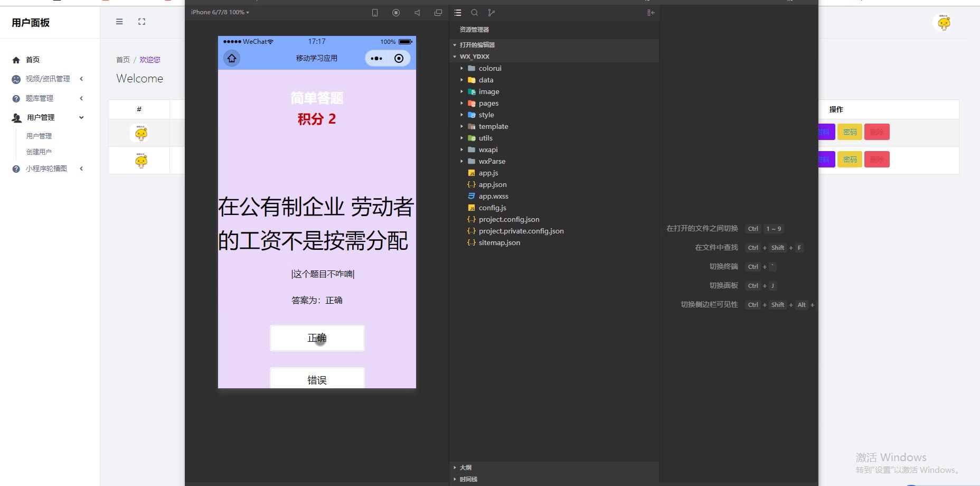Click the 用户面板 title
Viewport: 980px width, 486px height.
tap(31, 23)
